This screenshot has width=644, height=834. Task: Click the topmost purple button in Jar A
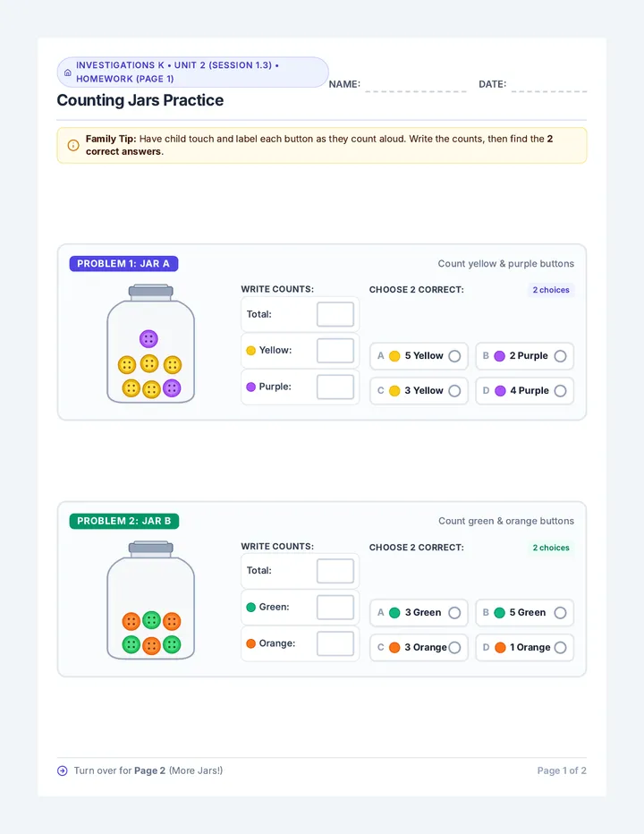[x=148, y=339]
